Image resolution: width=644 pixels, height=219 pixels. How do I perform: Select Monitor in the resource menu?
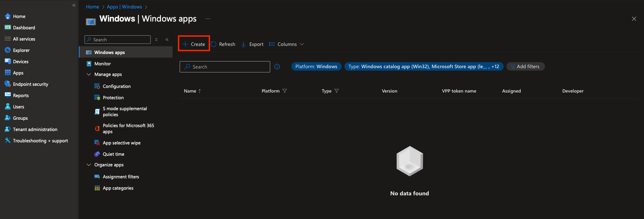(103, 64)
